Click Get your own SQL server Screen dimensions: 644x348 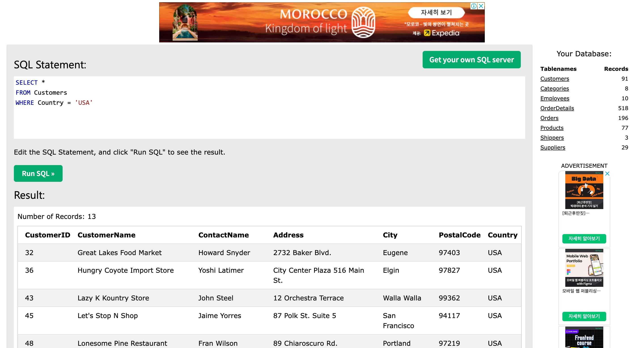click(471, 60)
